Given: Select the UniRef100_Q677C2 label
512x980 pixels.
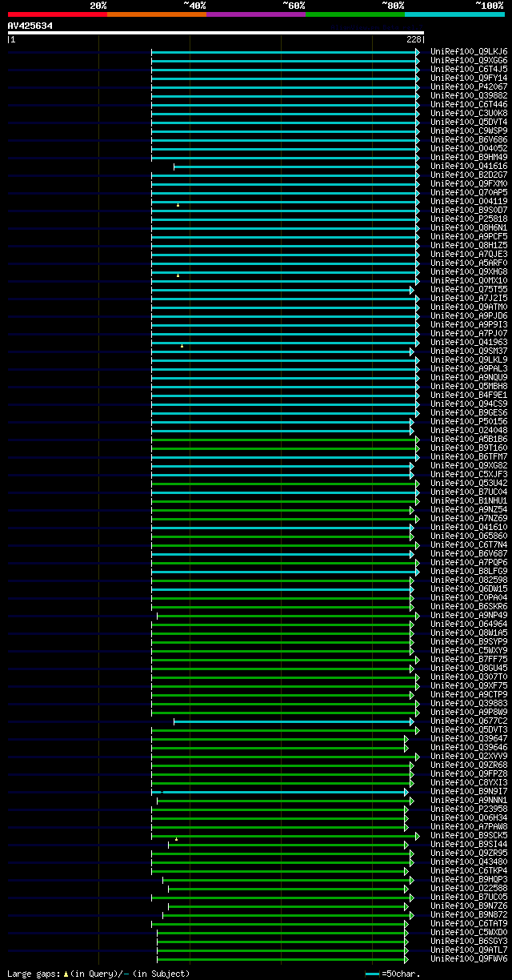Looking at the screenshot, I should click(x=469, y=721).
